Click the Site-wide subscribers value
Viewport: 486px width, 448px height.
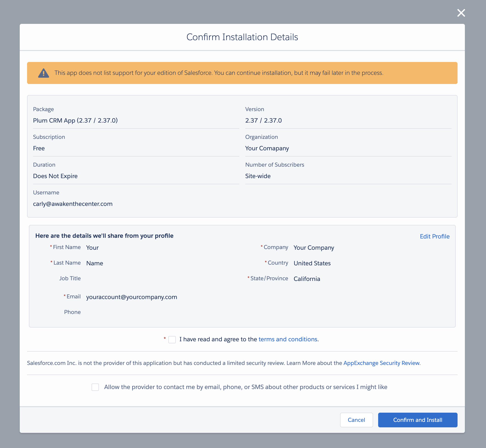[x=258, y=176]
